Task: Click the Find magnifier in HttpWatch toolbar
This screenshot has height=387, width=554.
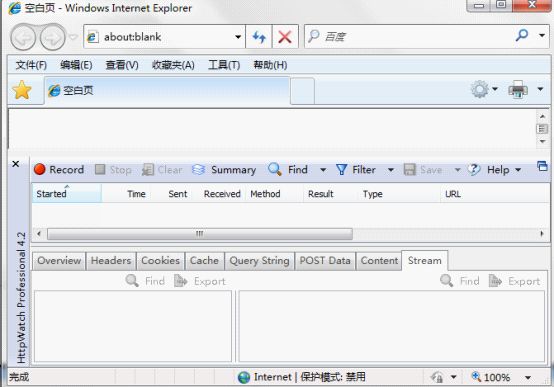Action: pos(288,170)
